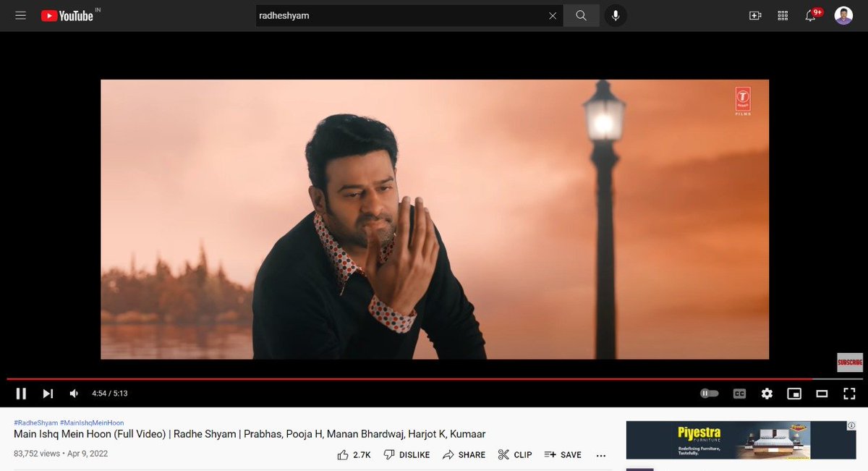Image resolution: width=868 pixels, height=471 pixels.
Task: Turn on closed captions
Action: coord(739,394)
